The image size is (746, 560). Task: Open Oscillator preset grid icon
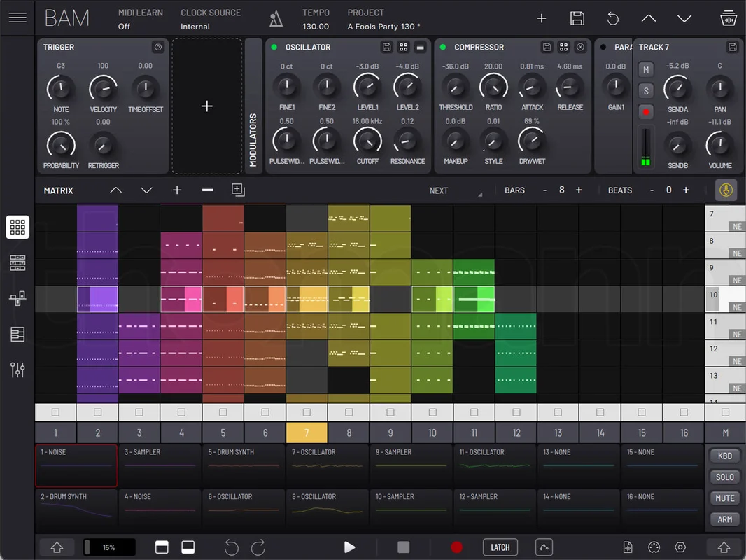pyautogui.click(x=404, y=47)
